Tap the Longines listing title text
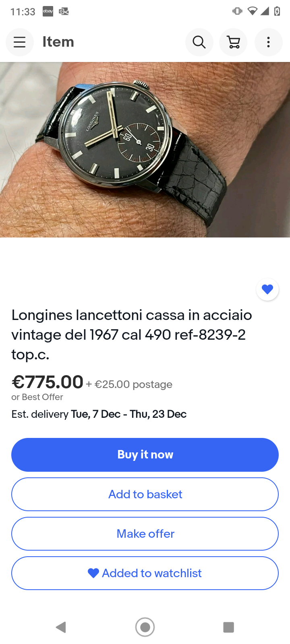 (132, 334)
